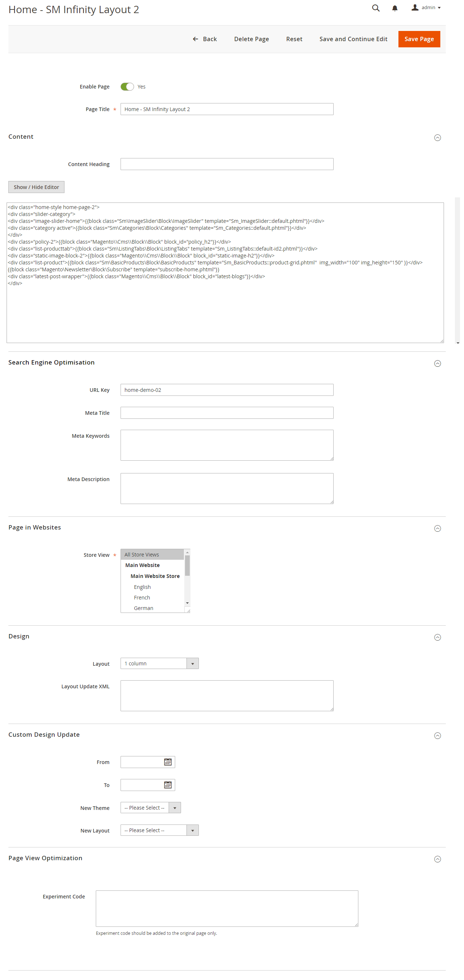Open the notifications bell

tap(395, 8)
